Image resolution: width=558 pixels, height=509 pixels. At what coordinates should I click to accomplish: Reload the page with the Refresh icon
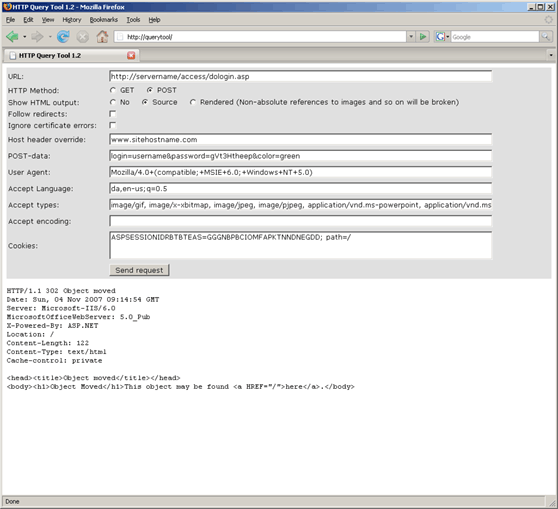63,36
